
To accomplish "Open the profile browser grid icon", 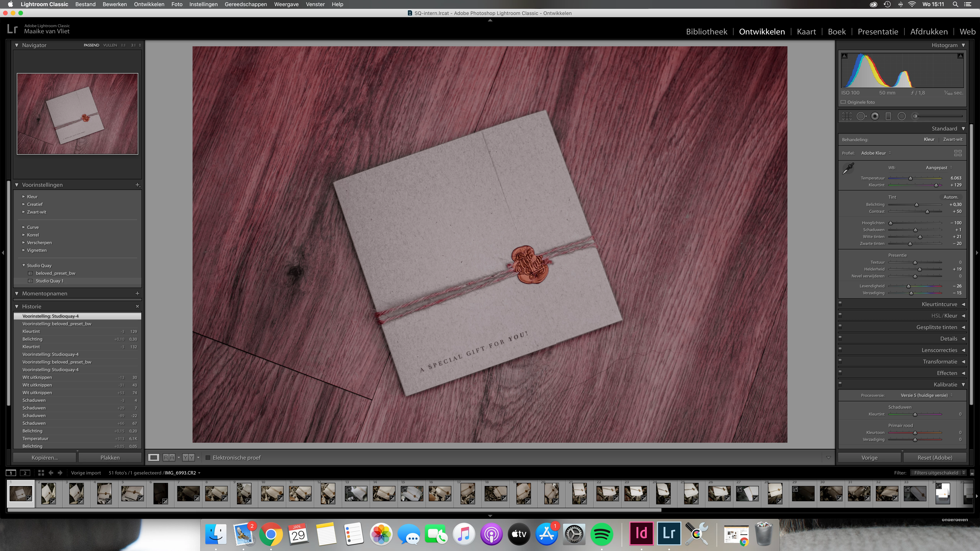I will point(958,153).
